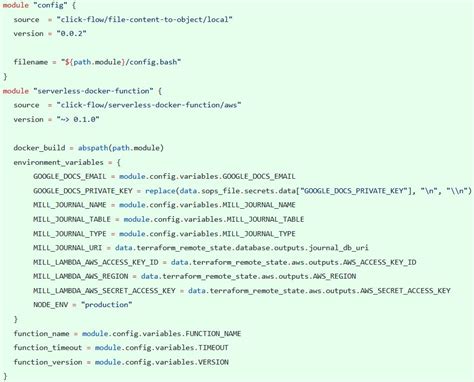Click the "production" NODE_ENV value

click(x=107, y=305)
